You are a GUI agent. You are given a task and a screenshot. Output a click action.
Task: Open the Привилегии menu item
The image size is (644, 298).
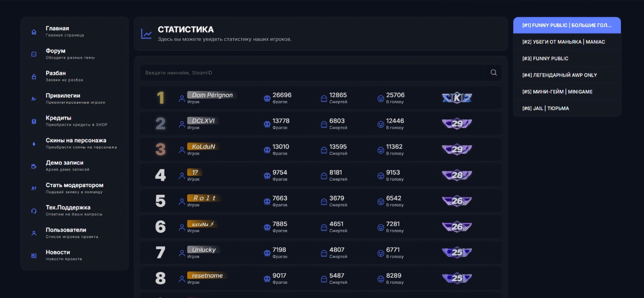pyautogui.click(x=63, y=96)
